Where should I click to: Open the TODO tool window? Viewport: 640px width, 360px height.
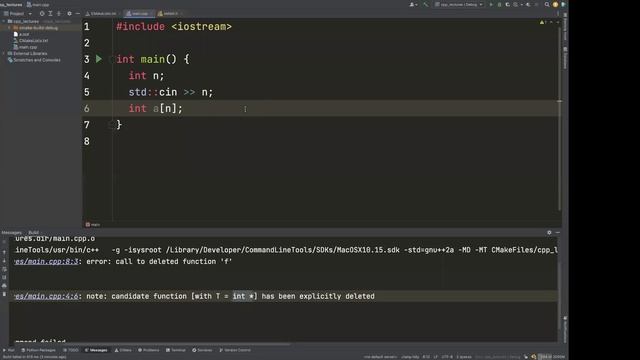71,350
